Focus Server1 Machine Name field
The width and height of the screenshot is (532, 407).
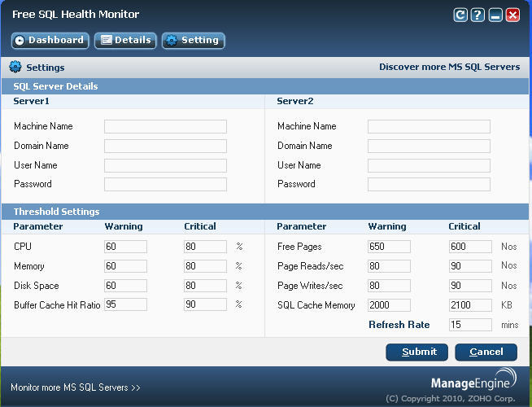[x=165, y=126]
